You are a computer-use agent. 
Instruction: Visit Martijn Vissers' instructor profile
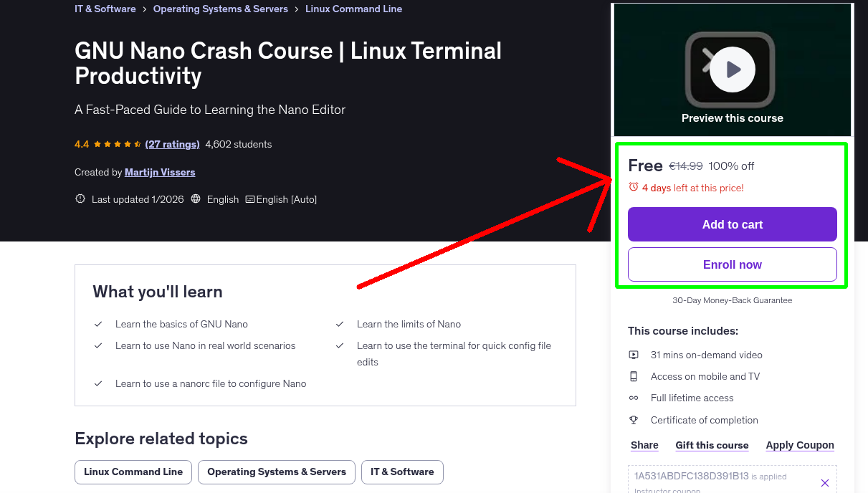(x=159, y=172)
